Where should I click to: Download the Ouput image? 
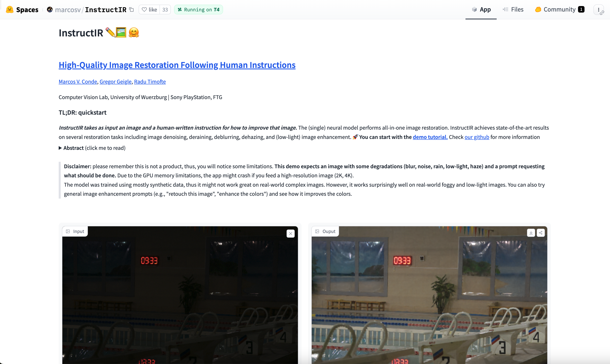click(531, 233)
